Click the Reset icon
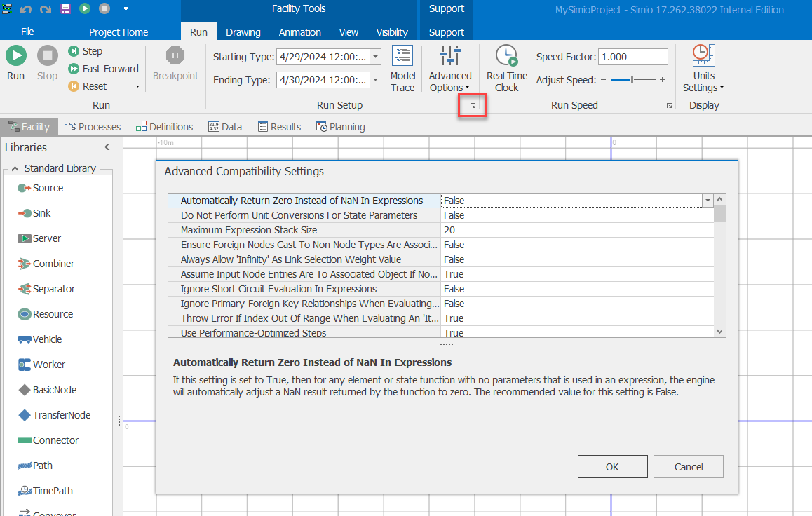Screen dimensions: 812x516 [x=74, y=86]
